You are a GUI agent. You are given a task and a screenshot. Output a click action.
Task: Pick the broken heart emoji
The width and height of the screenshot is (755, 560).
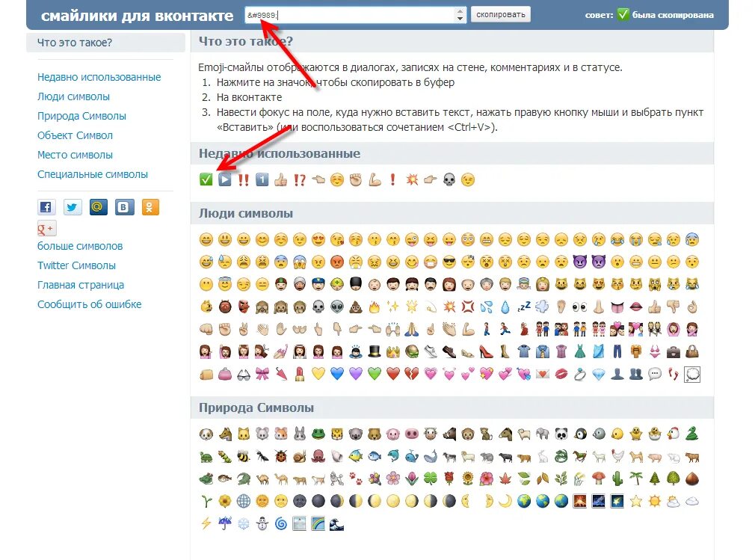pyautogui.click(x=412, y=374)
